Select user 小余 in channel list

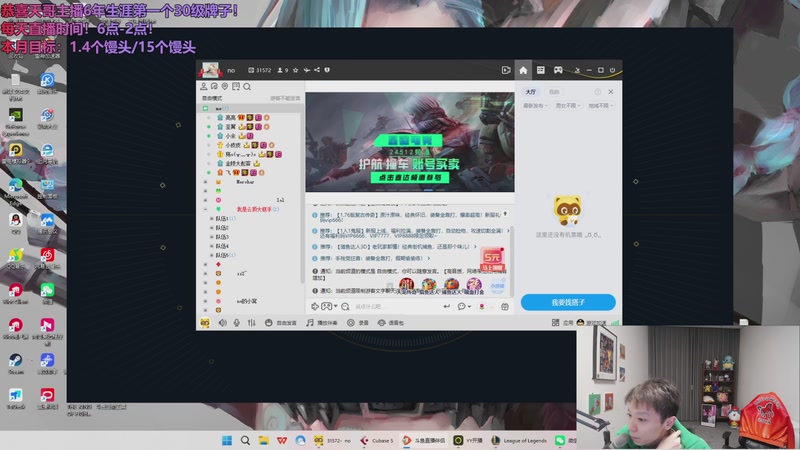(x=231, y=136)
